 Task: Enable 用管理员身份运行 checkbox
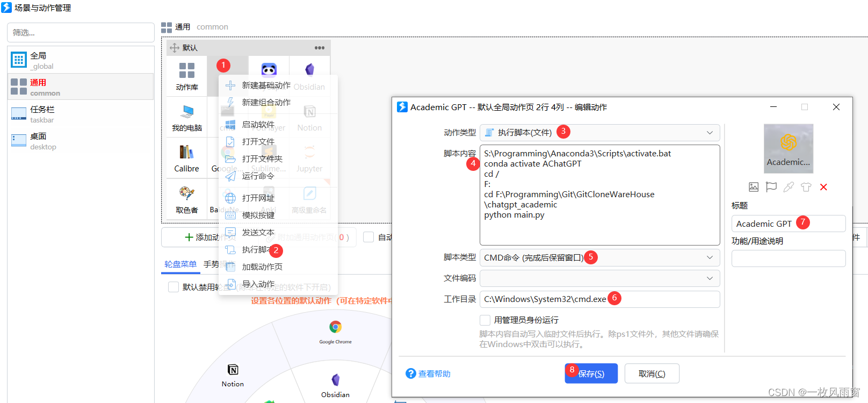pos(485,320)
